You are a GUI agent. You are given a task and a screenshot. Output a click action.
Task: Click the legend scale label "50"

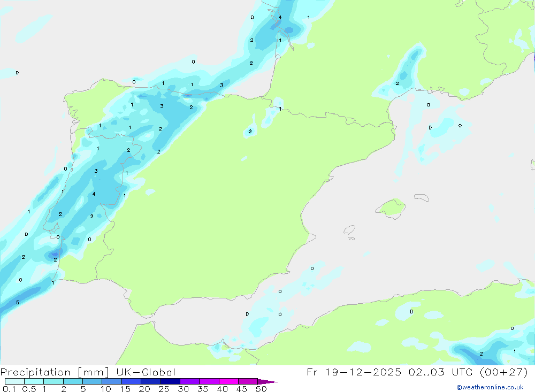[261, 389]
